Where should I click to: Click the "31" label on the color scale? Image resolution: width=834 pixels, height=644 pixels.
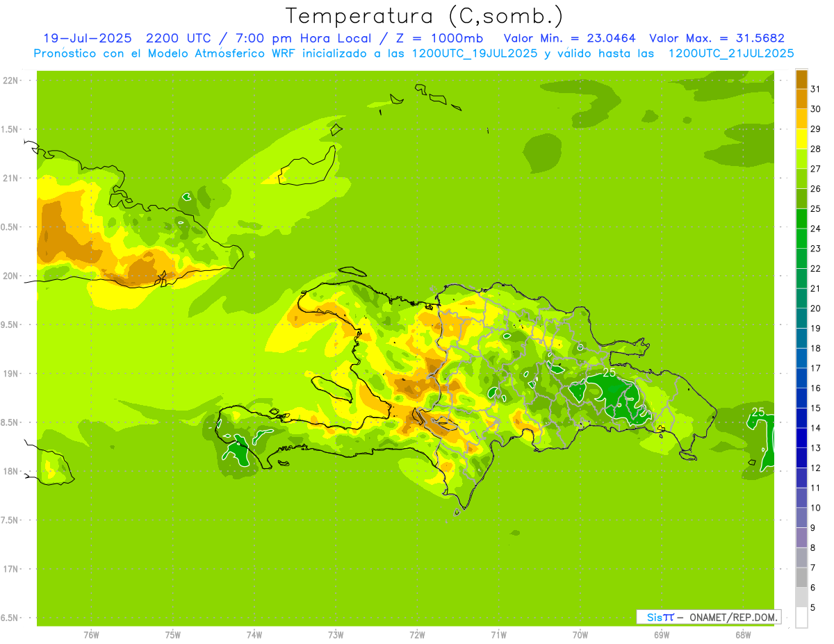[x=816, y=89]
